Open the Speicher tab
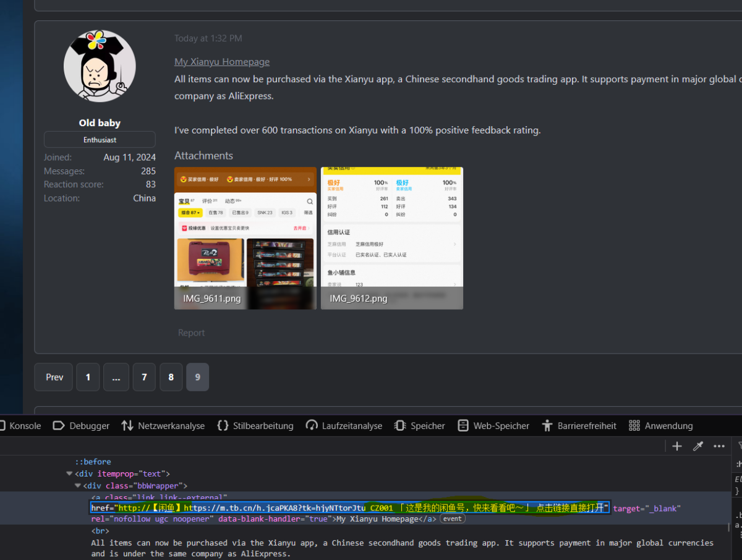 [x=419, y=426]
